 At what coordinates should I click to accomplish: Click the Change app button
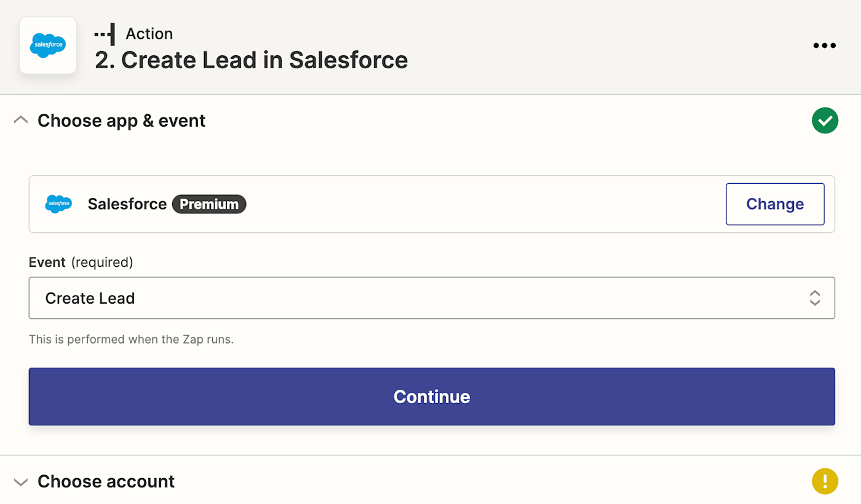(775, 204)
